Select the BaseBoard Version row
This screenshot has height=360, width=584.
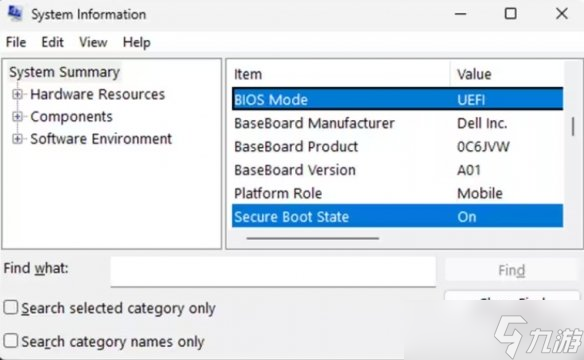[x=397, y=170]
